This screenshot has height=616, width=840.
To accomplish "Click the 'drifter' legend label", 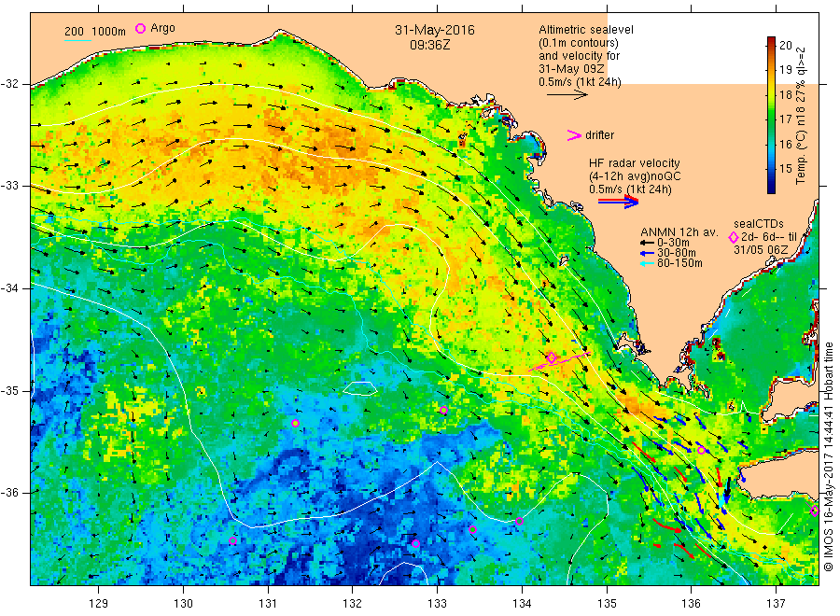I will coord(599,135).
